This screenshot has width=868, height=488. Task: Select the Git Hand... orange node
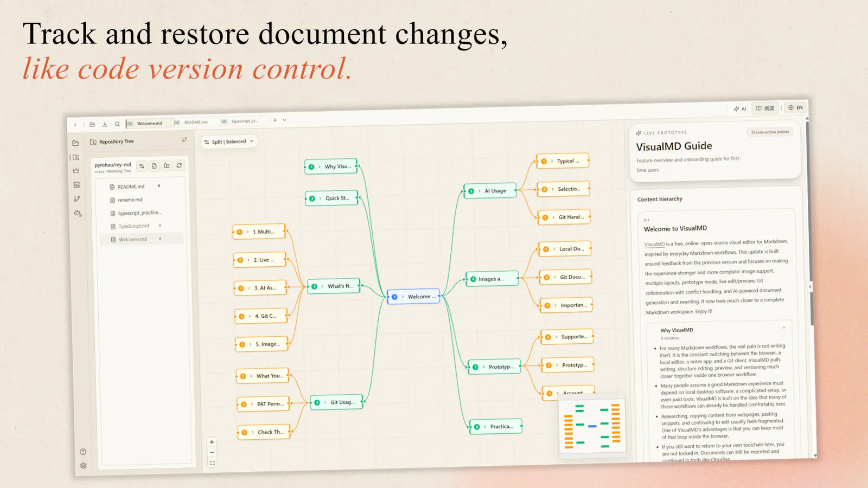click(x=564, y=217)
